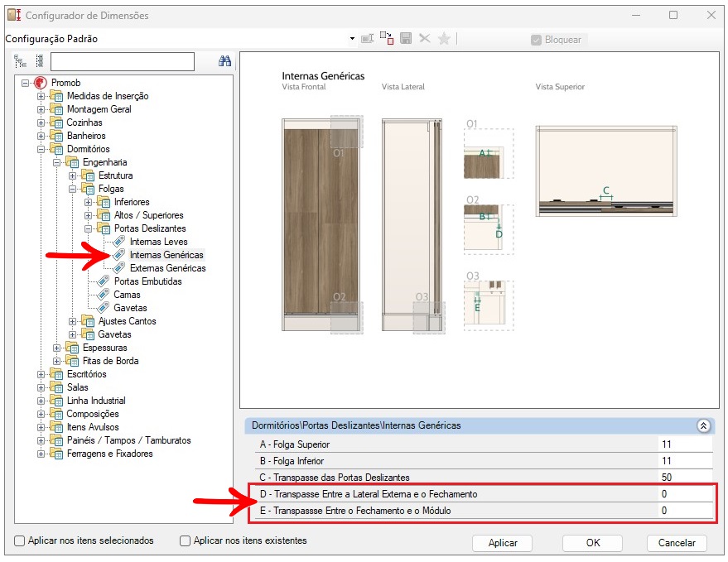Click the binoculars search icon
This screenshot has width=728, height=562.
224,61
